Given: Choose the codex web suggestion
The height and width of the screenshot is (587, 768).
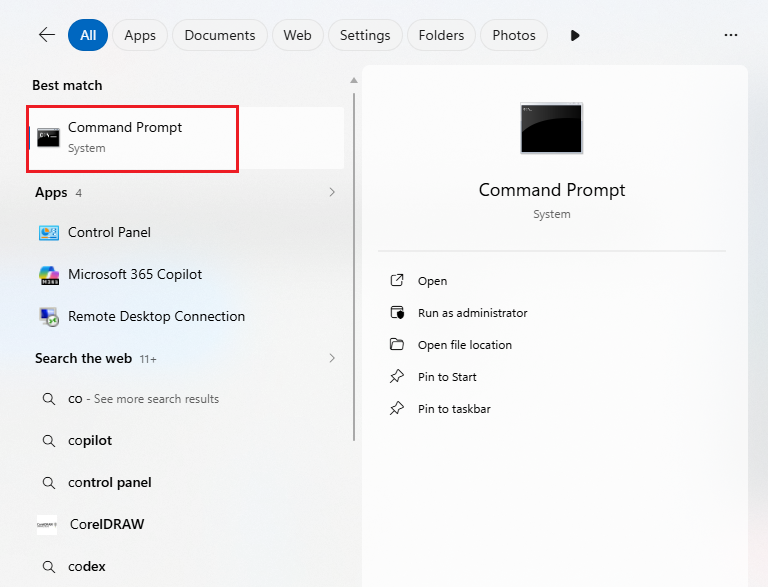Looking at the screenshot, I should [187, 566].
